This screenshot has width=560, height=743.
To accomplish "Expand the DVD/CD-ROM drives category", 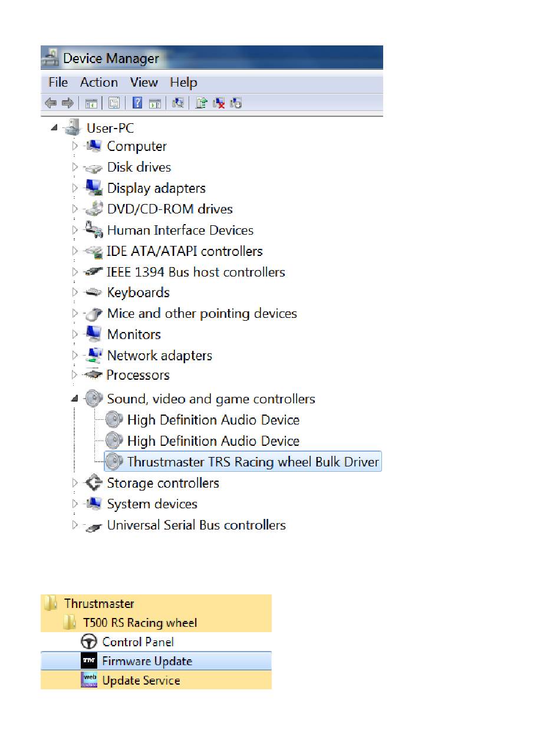I will (75, 209).
